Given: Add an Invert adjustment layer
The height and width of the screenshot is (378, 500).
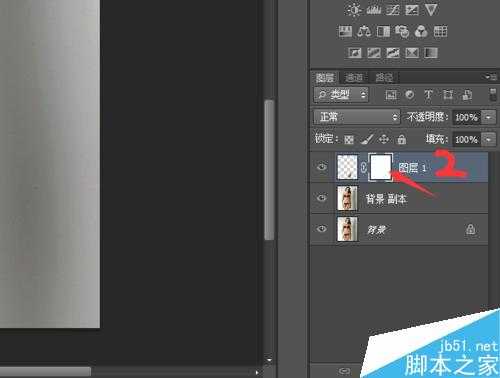Looking at the screenshot, I should point(355,53).
